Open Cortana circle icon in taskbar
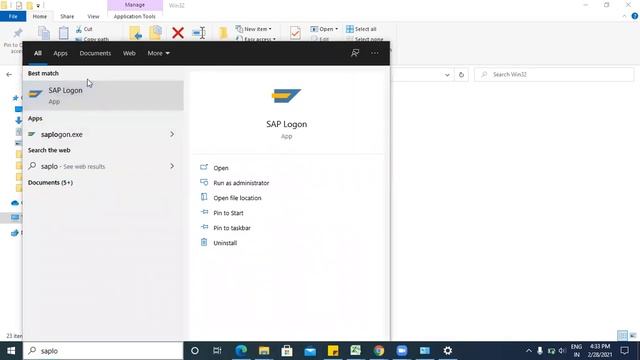640x360 pixels. pos(195,351)
